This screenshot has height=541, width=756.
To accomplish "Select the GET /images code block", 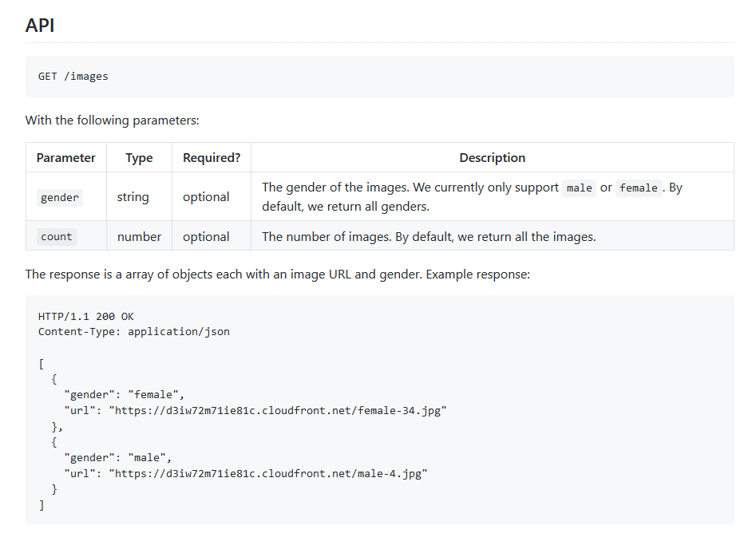I will (73, 76).
